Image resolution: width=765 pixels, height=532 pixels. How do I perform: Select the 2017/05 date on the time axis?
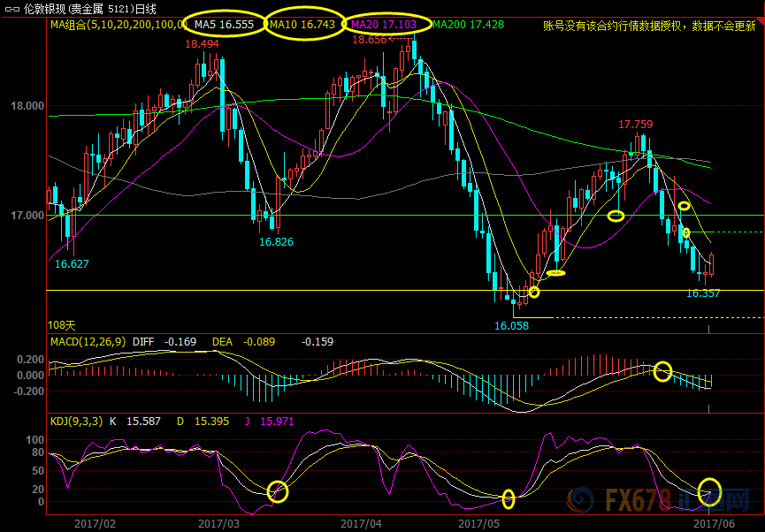(478, 524)
